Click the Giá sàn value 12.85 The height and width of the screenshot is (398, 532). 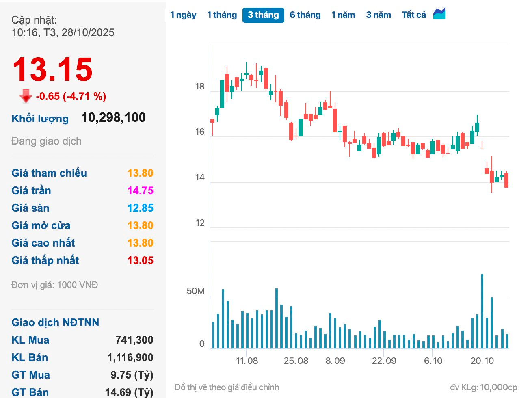[140, 208]
